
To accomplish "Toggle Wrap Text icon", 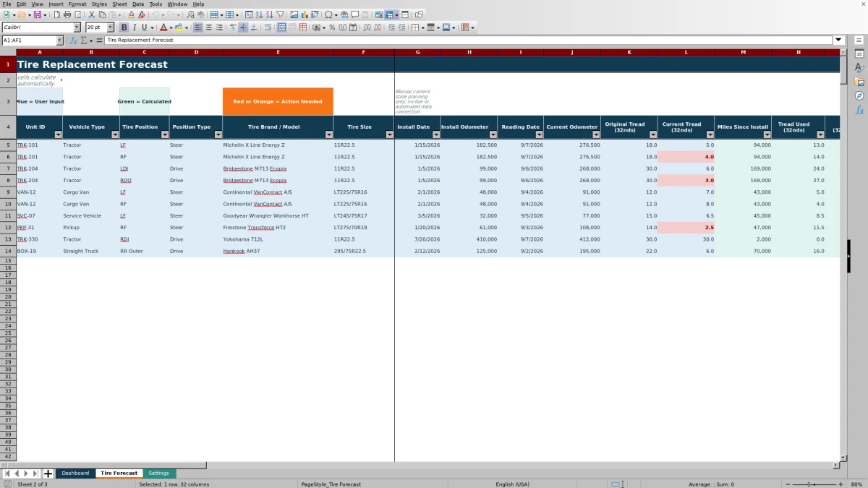I will 268,27.
